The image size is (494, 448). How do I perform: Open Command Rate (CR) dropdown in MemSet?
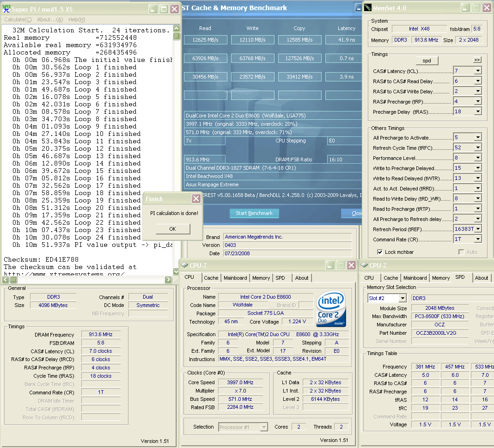click(x=478, y=239)
